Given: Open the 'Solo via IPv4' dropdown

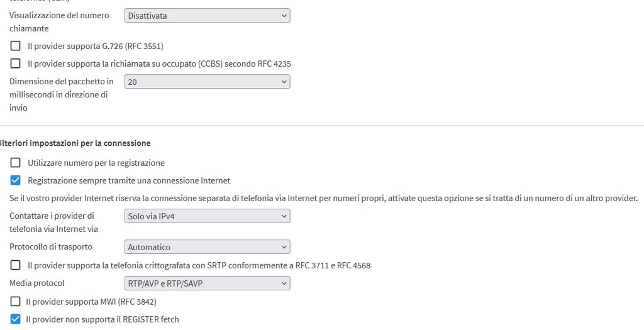Looking at the screenshot, I should (208, 216).
